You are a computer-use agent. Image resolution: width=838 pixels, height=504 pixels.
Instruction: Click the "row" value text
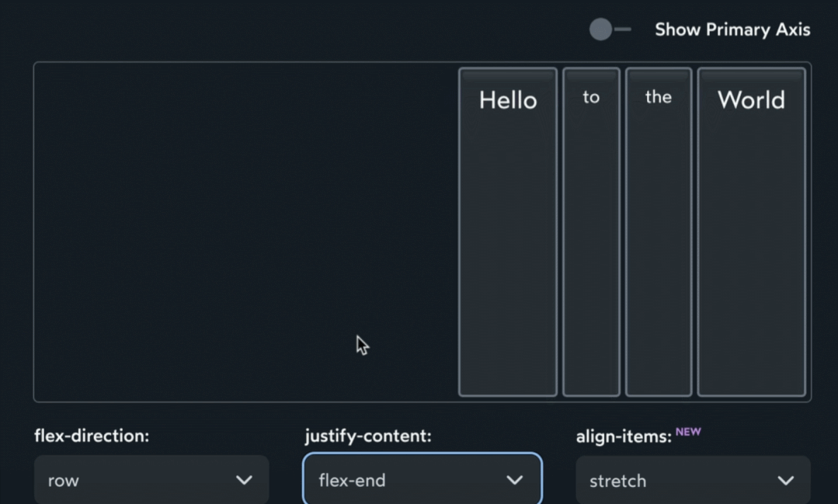click(64, 481)
